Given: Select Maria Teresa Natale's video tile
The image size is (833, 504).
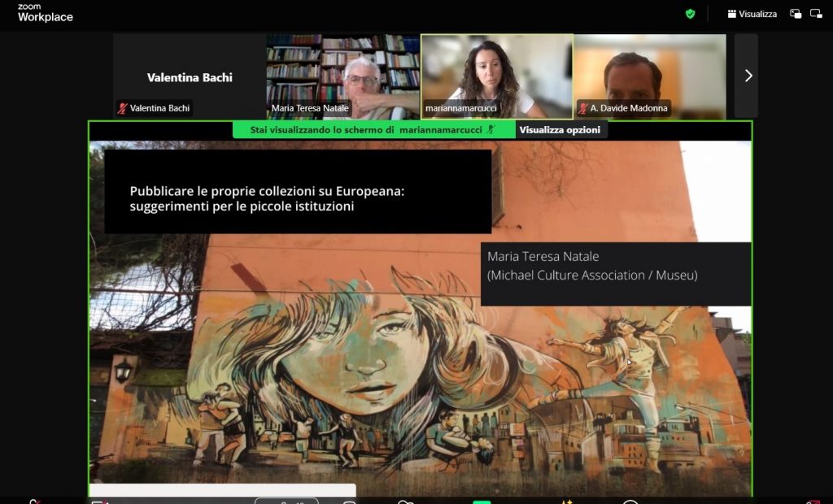Looking at the screenshot, I should pos(343,76).
